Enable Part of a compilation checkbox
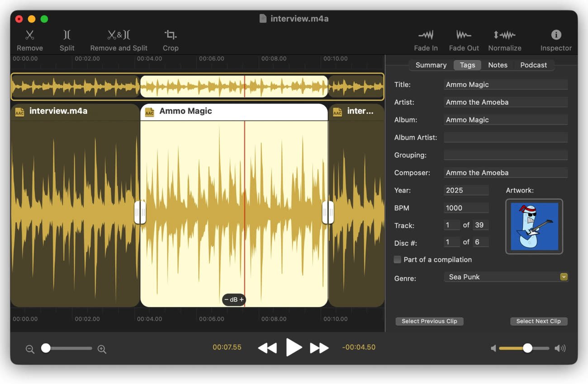 pos(398,259)
